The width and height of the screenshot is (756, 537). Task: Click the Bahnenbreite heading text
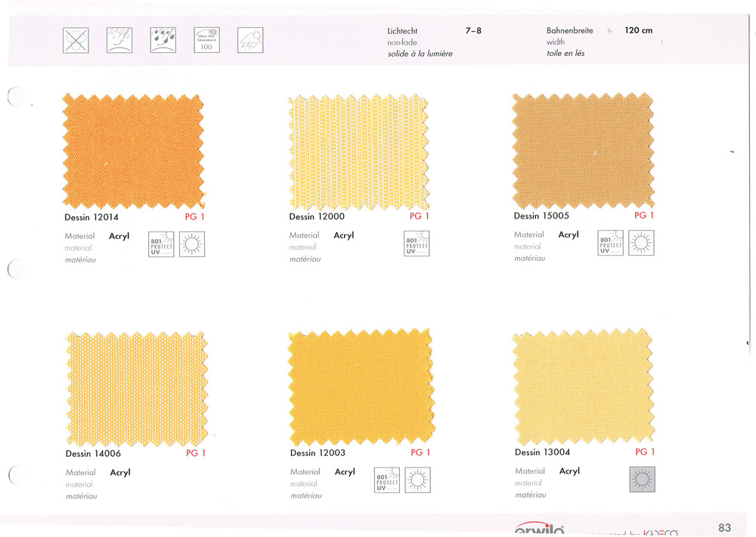click(570, 30)
